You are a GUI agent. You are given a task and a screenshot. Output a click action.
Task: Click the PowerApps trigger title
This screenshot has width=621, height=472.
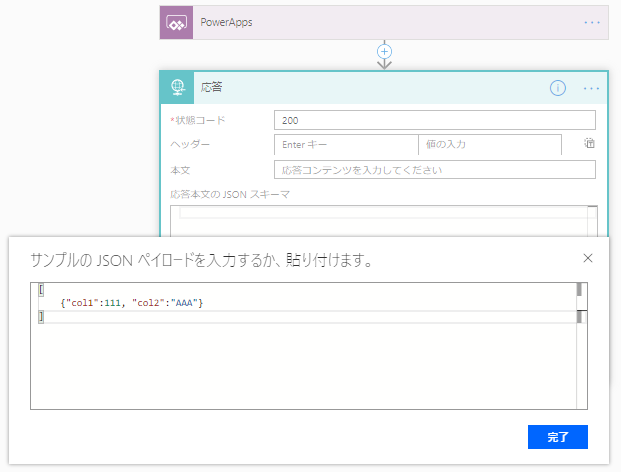click(226, 22)
